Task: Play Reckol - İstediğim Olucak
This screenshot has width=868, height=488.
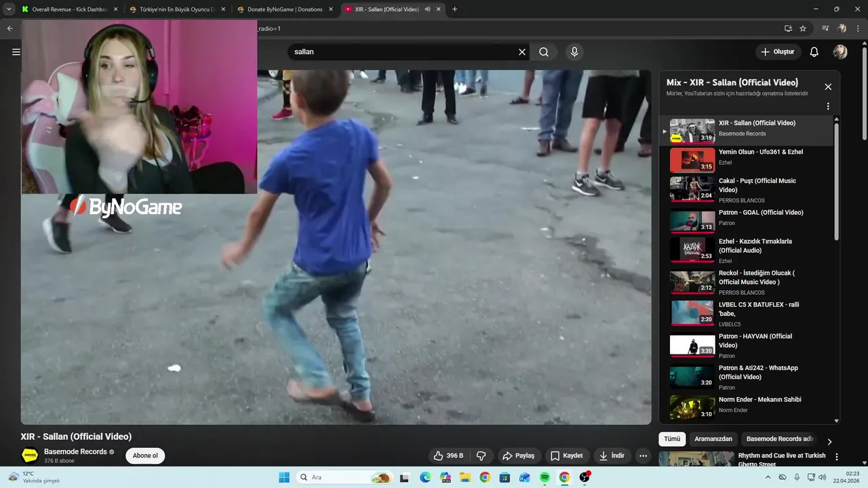Action: [746, 282]
